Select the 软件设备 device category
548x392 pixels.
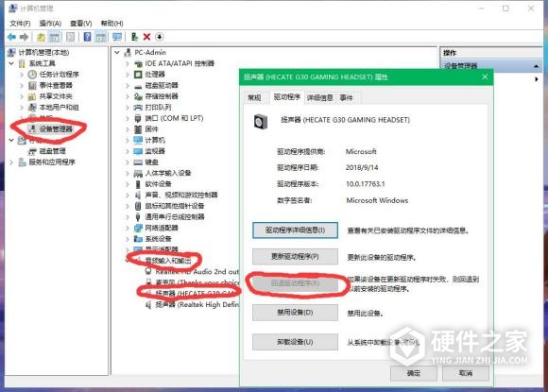[x=159, y=184]
